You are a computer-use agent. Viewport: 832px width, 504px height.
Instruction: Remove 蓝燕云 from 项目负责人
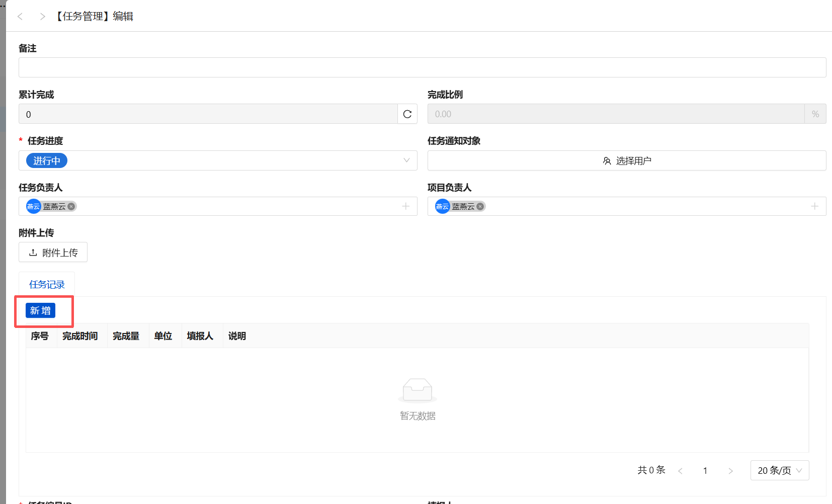click(x=480, y=206)
